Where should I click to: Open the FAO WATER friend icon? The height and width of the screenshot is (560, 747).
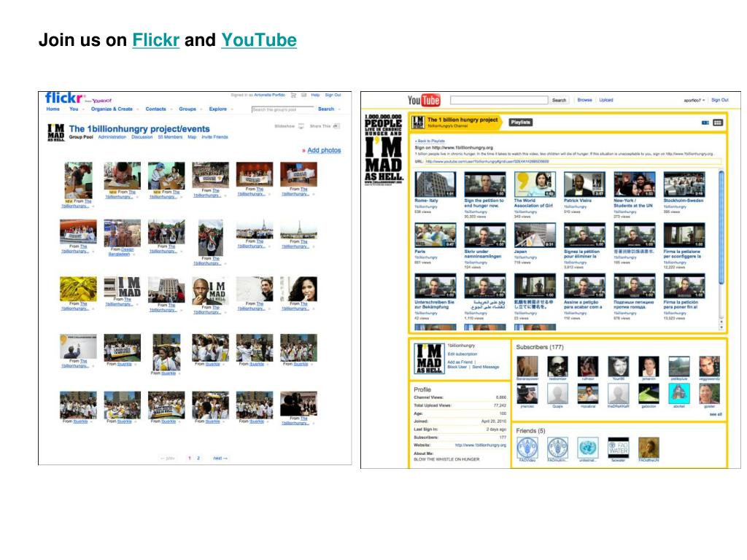tap(618, 448)
